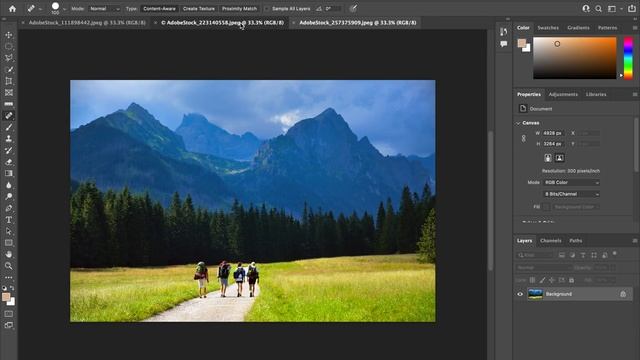The height and width of the screenshot is (360, 640).
Task: Select the Ruler measurement tool
Action: click(9, 104)
